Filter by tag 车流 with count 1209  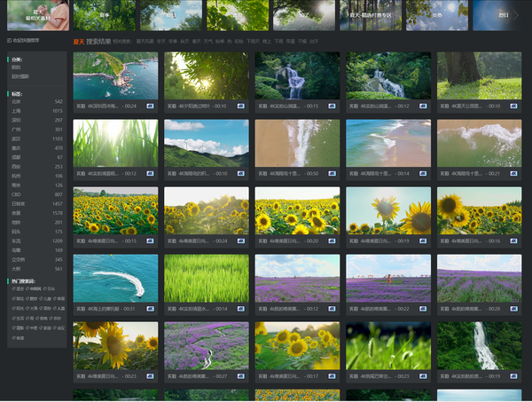coord(37,240)
